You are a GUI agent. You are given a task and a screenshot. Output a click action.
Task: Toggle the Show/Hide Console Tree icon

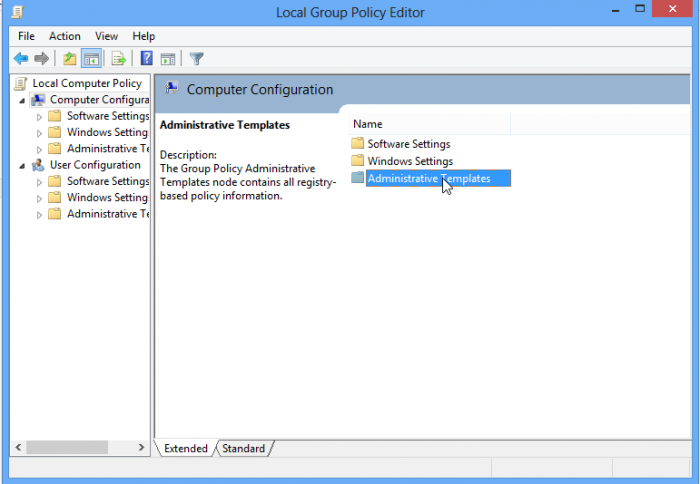pos(92,58)
